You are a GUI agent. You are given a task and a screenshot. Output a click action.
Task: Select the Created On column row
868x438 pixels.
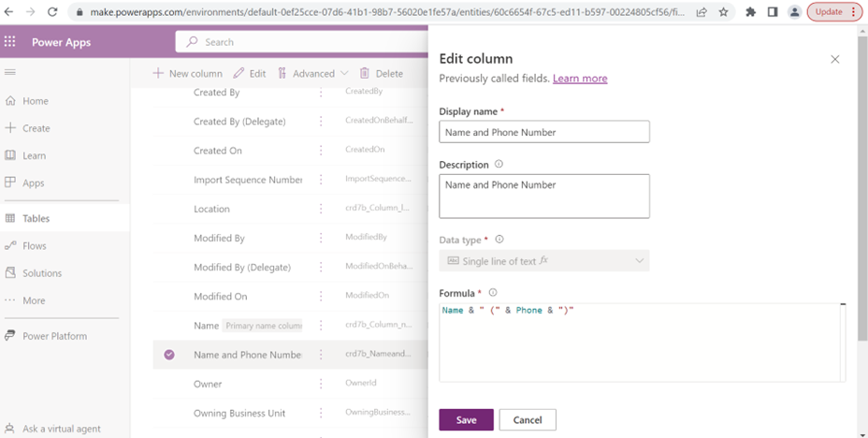point(290,151)
